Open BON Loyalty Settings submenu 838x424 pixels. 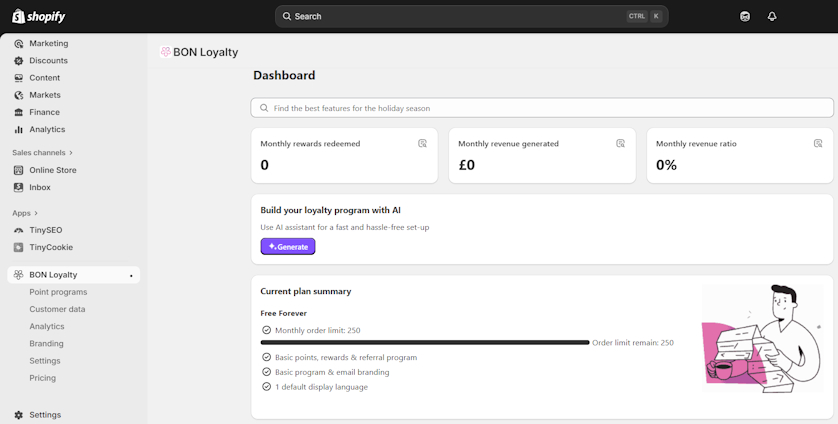pyautogui.click(x=45, y=360)
